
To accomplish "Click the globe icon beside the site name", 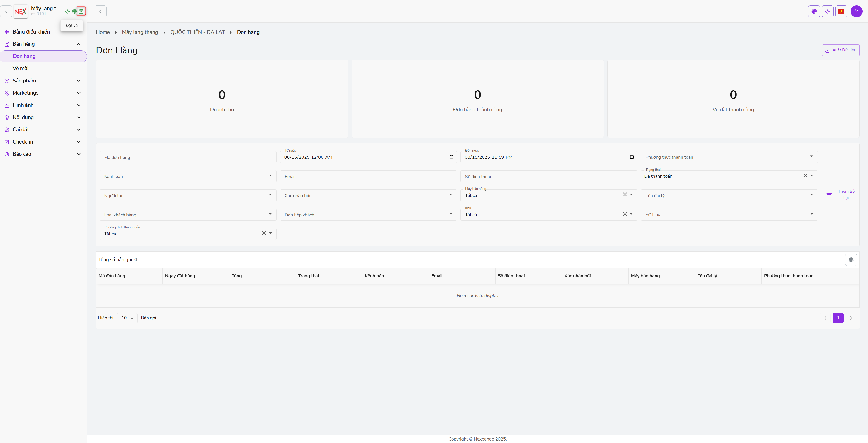I will point(74,12).
